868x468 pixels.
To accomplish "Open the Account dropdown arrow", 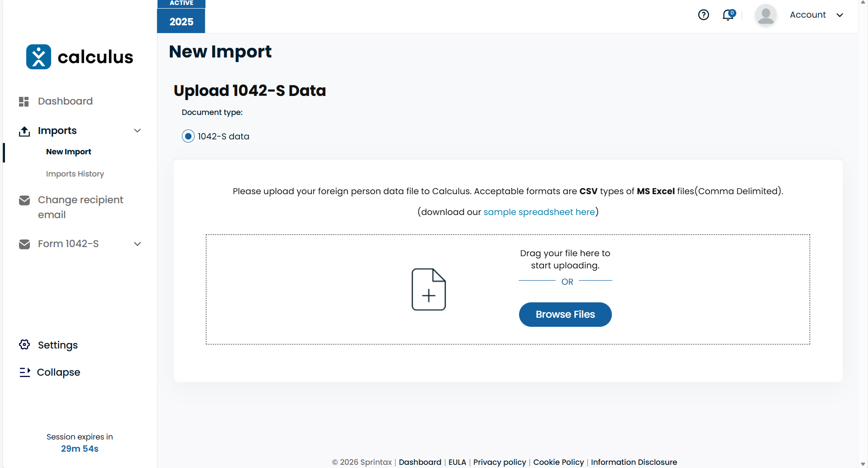I will 840,15.
